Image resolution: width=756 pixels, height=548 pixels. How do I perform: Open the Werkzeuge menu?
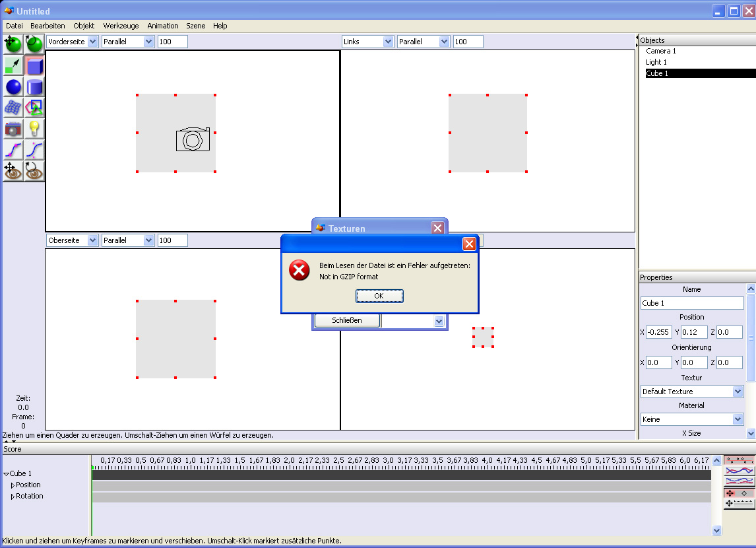[x=121, y=26]
